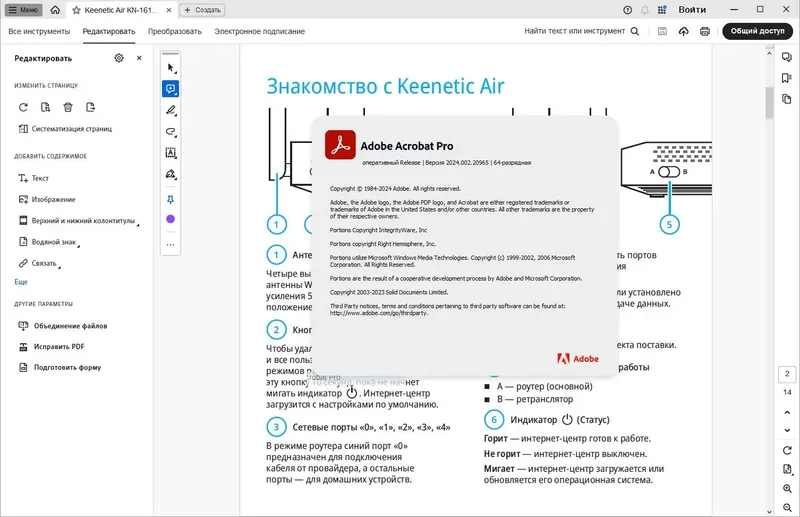This screenshot has width=800, height=517.
Task: Open the Преобразовать tab
Action: pos(174,31)
